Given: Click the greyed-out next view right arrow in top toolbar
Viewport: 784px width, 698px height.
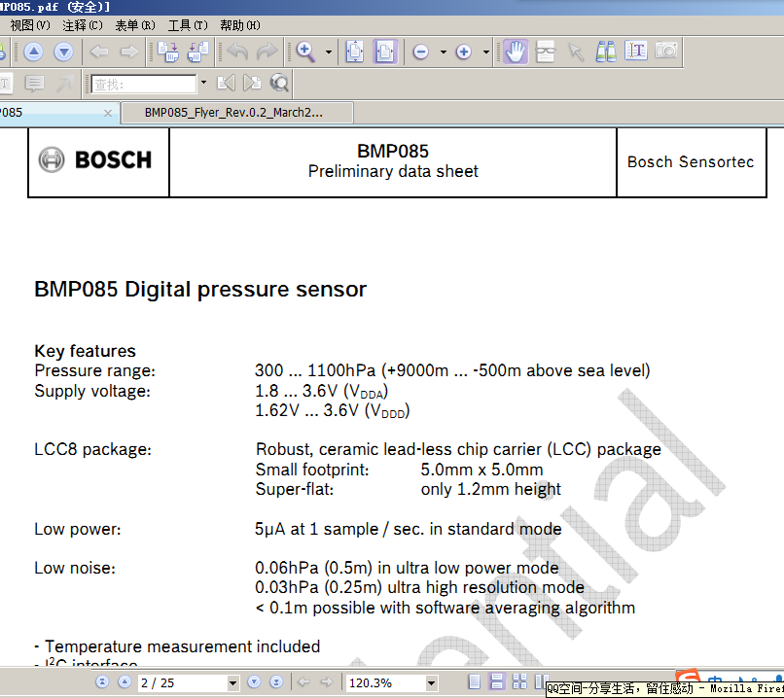Looking at the screenshot, I should click(129, 52).
